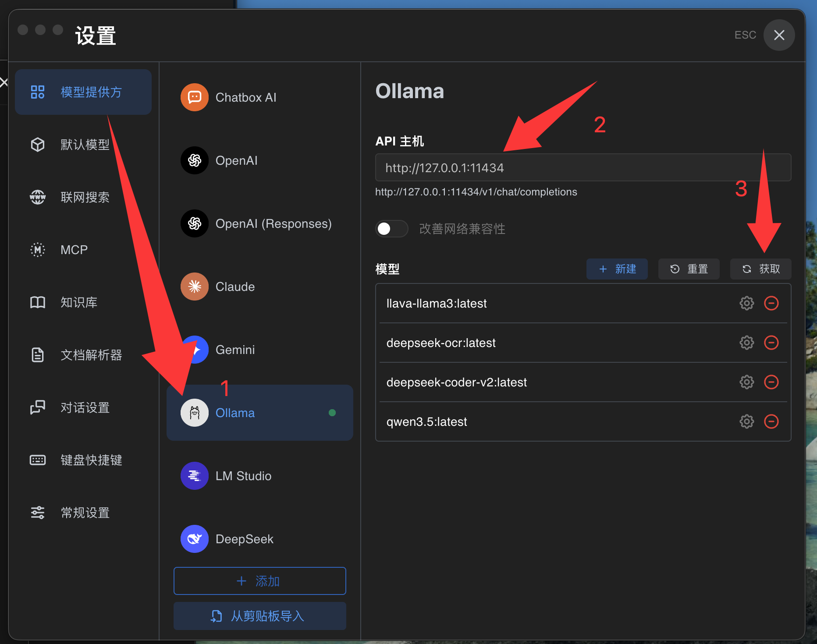Open 常规设置 in the sidebar

(x=83, y=513)
